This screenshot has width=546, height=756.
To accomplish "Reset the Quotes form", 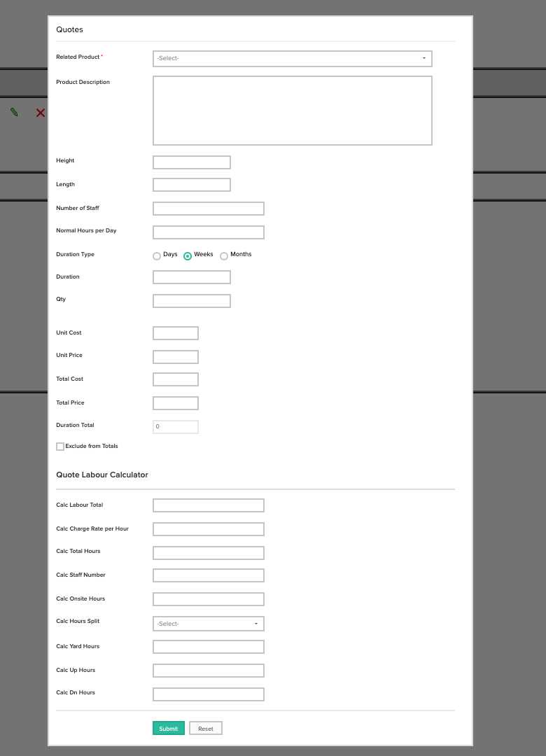I will point(206,728).
